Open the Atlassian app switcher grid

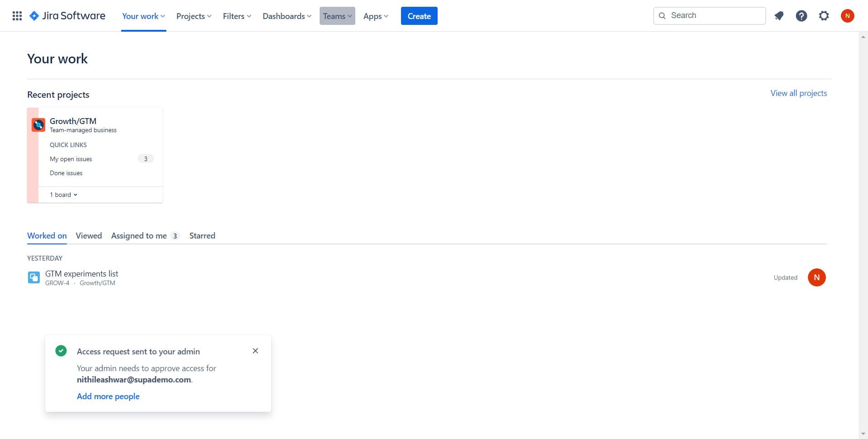pyautogui.click(x=17, y=15)
